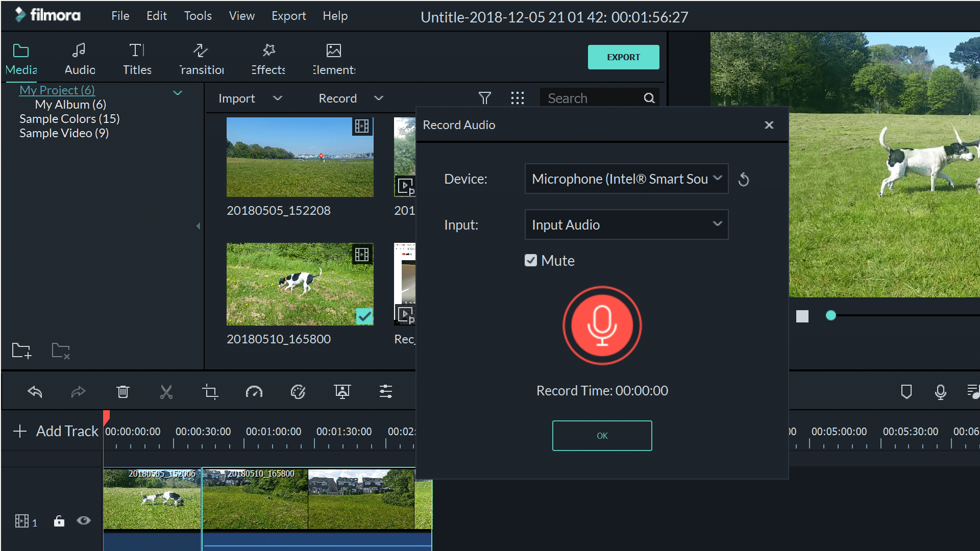This screenshot has height=551, width=980.
Task: Toggle the Mute checkbox in Record Audio
Action: (530, 260)
